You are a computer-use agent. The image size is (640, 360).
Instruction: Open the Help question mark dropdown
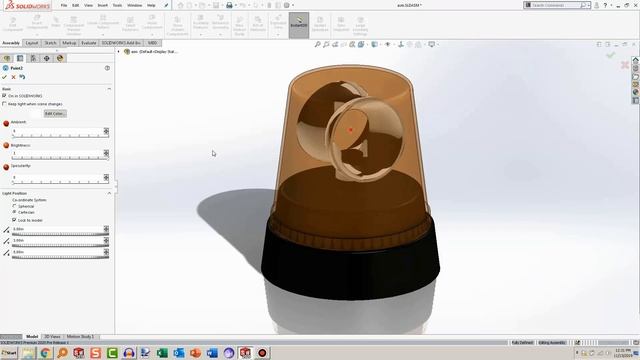611,5
